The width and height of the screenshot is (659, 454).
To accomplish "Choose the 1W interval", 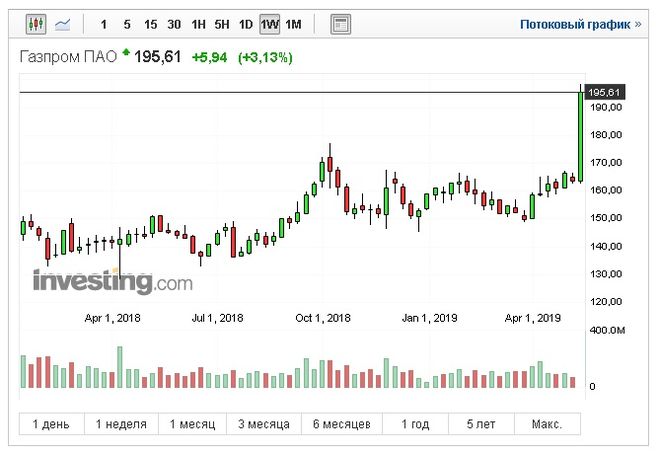I will click(269, 24).
